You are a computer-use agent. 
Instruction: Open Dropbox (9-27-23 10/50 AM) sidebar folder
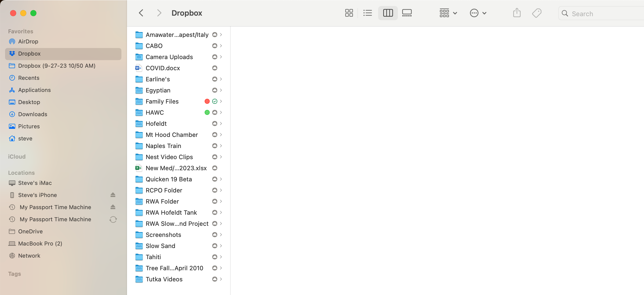click(x=63, y=66)
